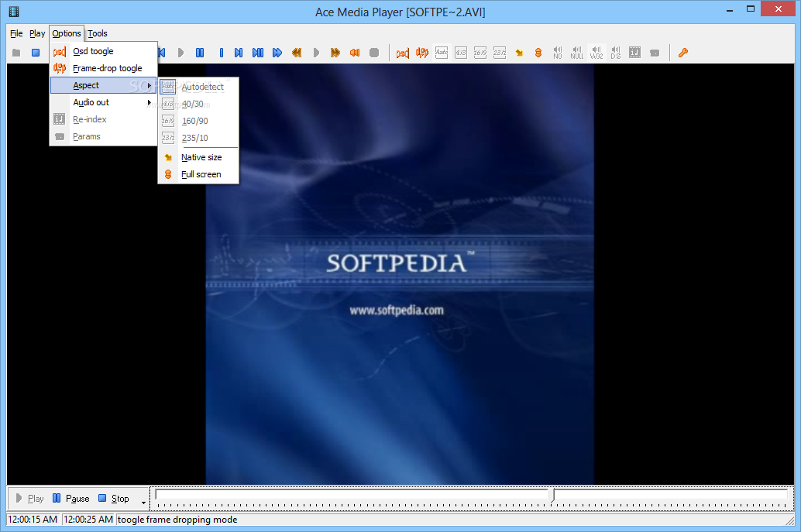Close the Options menu from menu bar

click(x=67, y=33)
